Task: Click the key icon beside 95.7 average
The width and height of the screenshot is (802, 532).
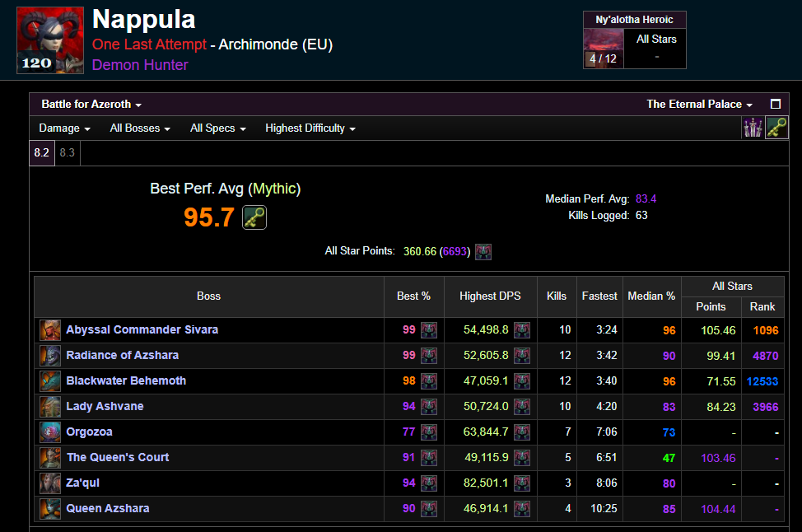Action: click(254, 217)
